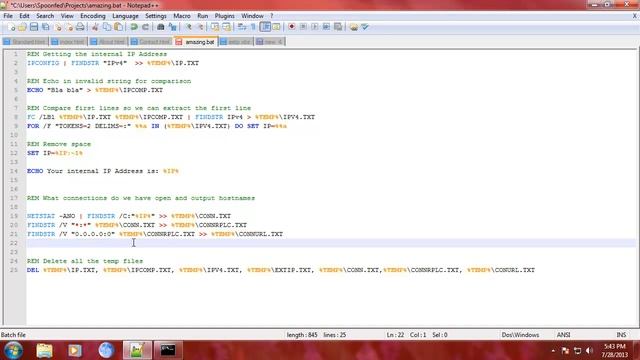This screenshot has height=360, width=640.
Task: Open the Macro menu
Action: [182, 16]
